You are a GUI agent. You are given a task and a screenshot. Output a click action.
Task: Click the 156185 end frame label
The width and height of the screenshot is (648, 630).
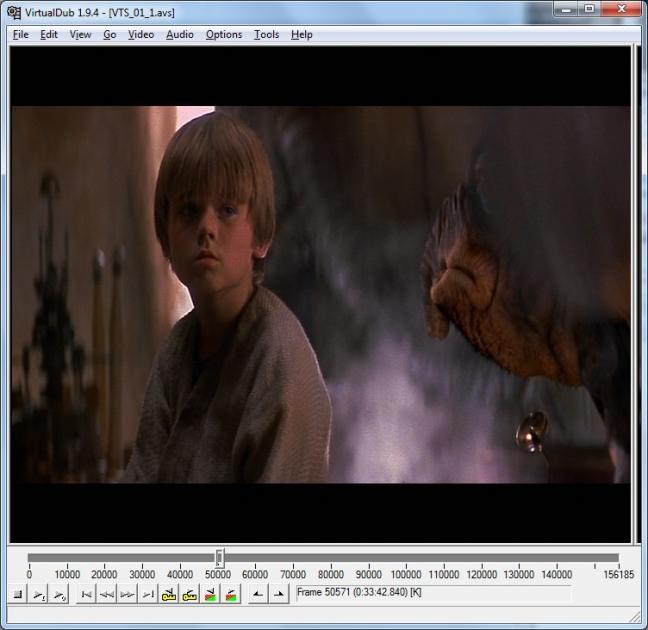click(618, 575)
